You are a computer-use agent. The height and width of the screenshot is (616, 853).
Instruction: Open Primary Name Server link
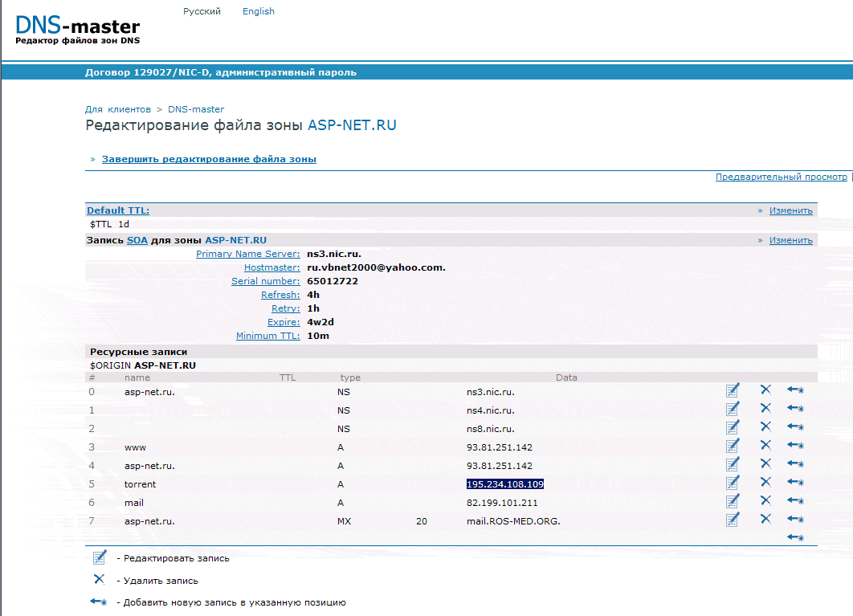(248, 254)
